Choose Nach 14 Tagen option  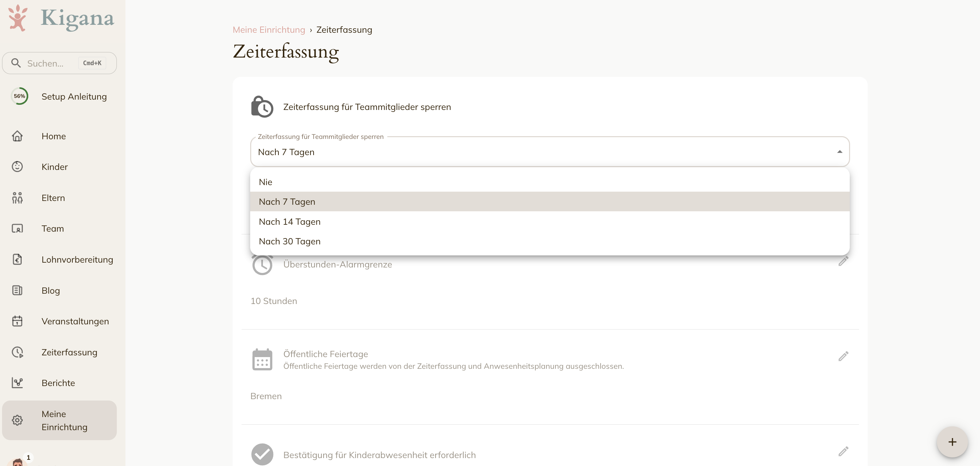click(x=550, y=221)
